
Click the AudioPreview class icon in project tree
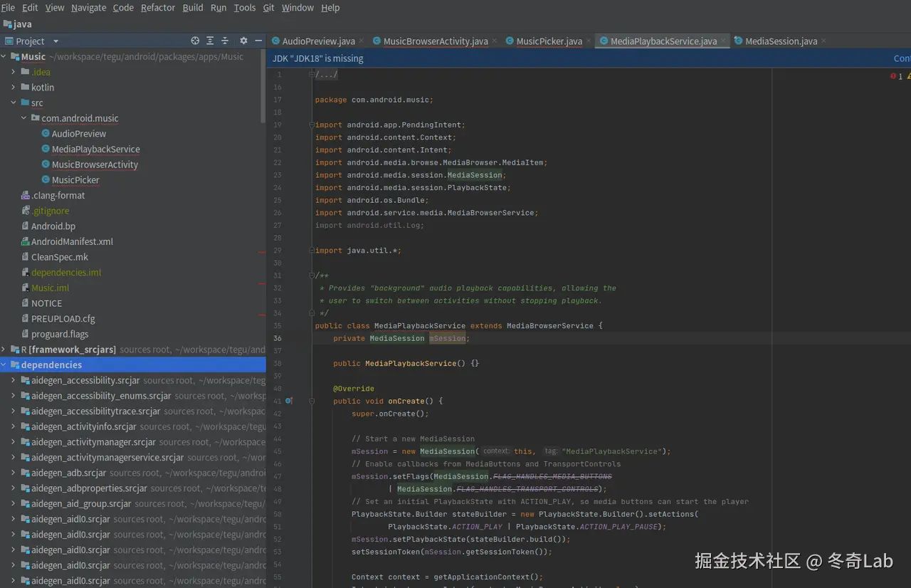pos(46,133)
